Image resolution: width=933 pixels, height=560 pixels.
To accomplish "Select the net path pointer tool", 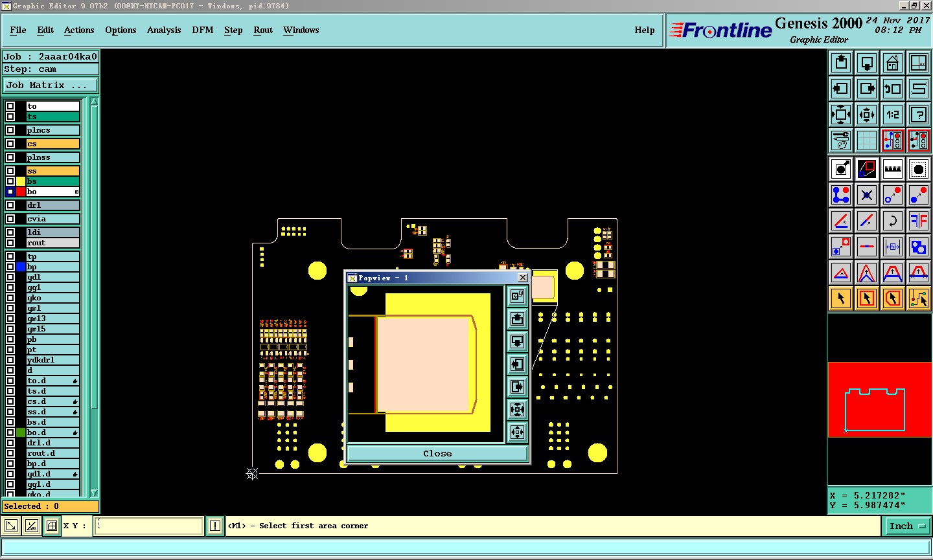I will coord(919,298).
